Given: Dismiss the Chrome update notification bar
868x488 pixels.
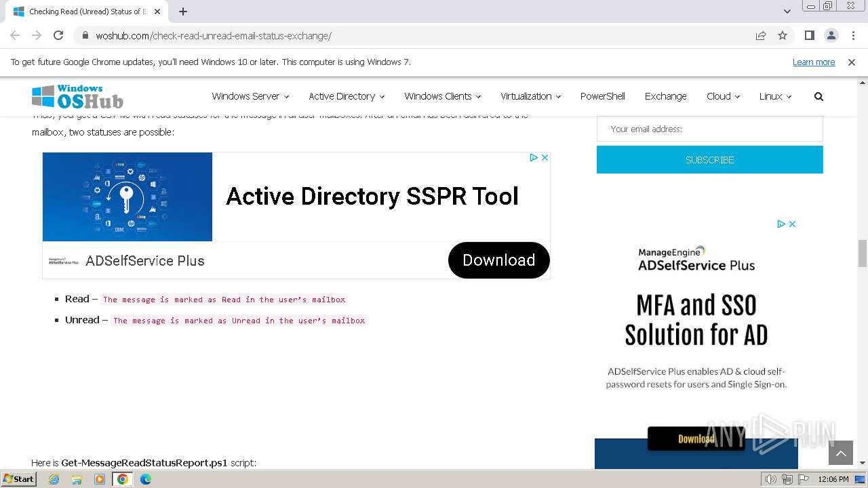Looking at the screenshot, I should click(852, 62).
